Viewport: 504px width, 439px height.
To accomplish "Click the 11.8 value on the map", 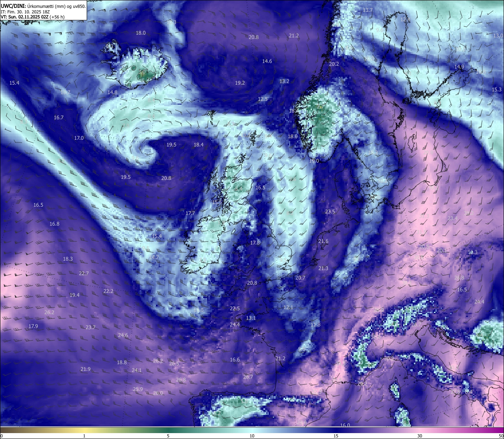I will [x=315, y=324].
